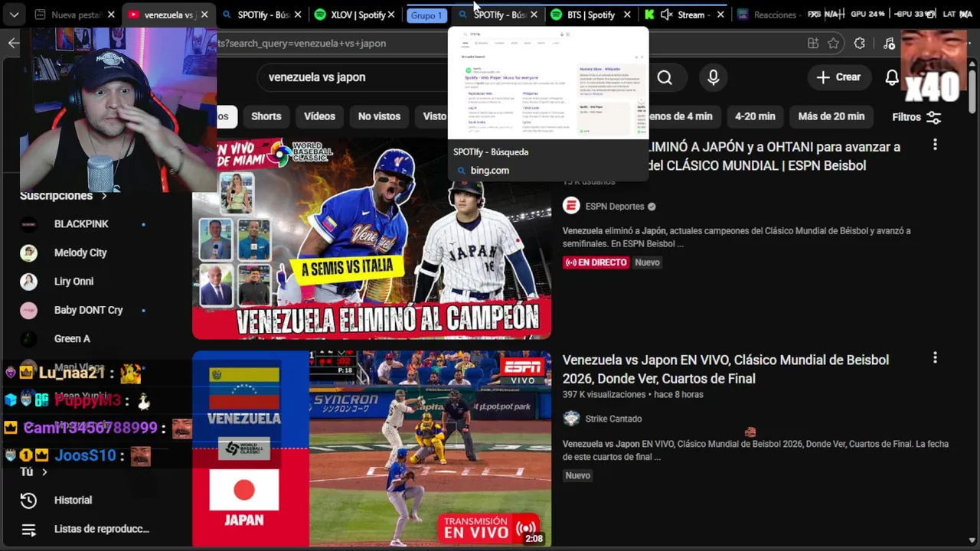The width and height of the screenshot is (980, 551).
Task: Open more options for ESPN Beisbol video
Action: (x=935, y=145)
